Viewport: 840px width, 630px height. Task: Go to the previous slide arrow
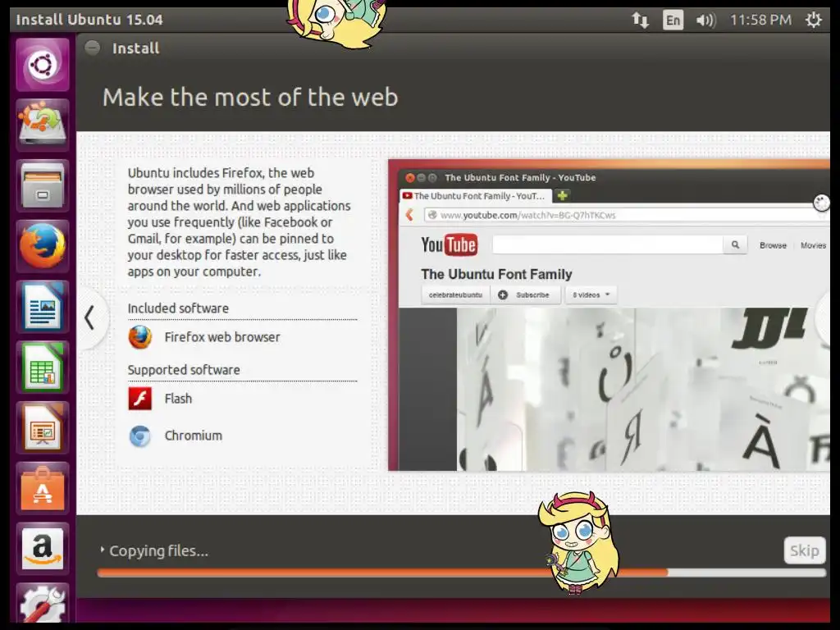coord(90,317)
